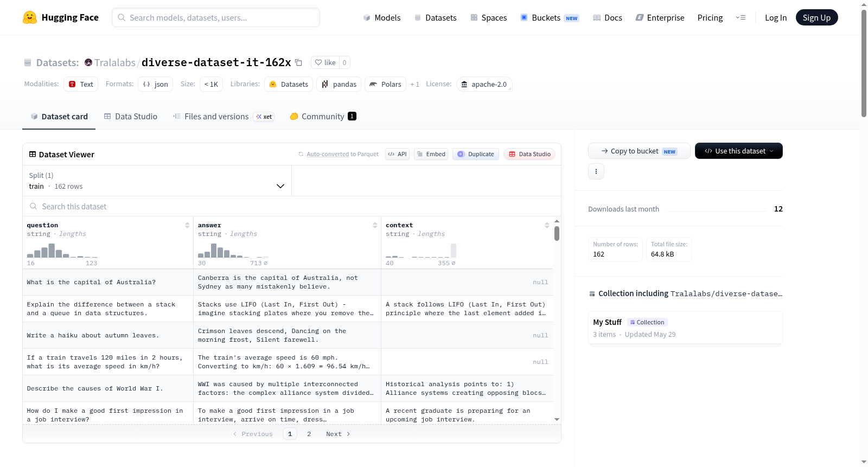Expand the train split dropdown
The height and width of the screenshot is (467, 868).
[157, 181]
